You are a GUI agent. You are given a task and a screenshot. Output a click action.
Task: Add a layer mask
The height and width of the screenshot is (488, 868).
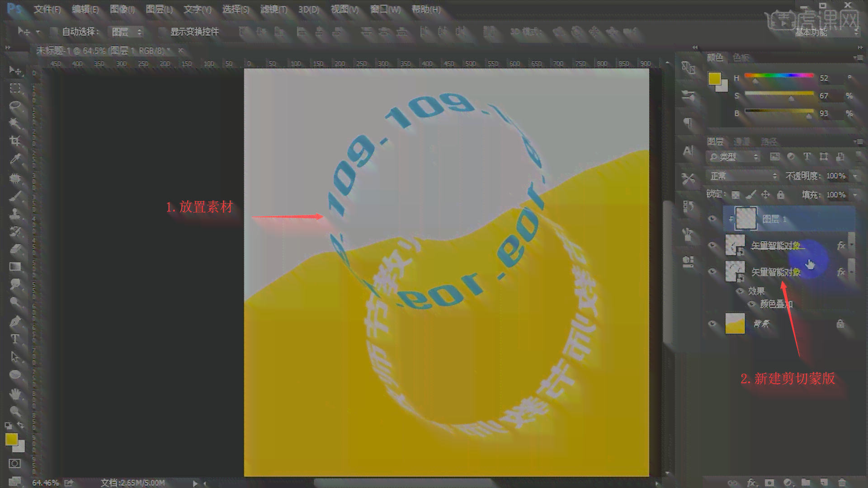pyautogui.click(x=769, y=483)
